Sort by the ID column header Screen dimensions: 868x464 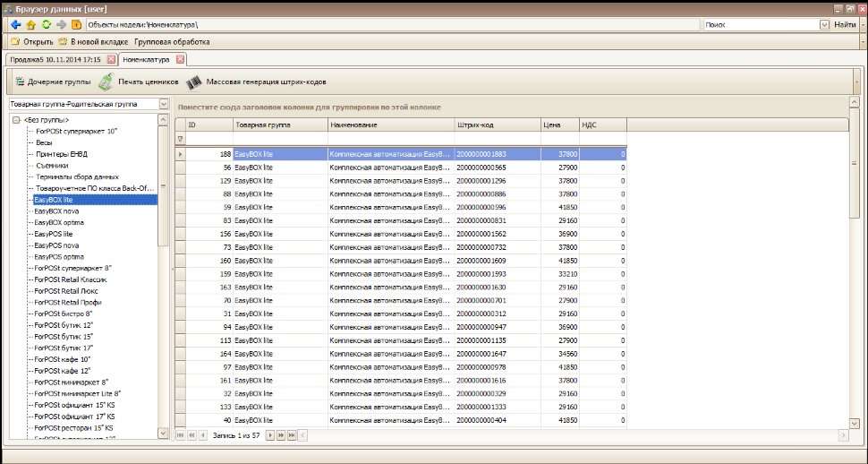point(209,125)
